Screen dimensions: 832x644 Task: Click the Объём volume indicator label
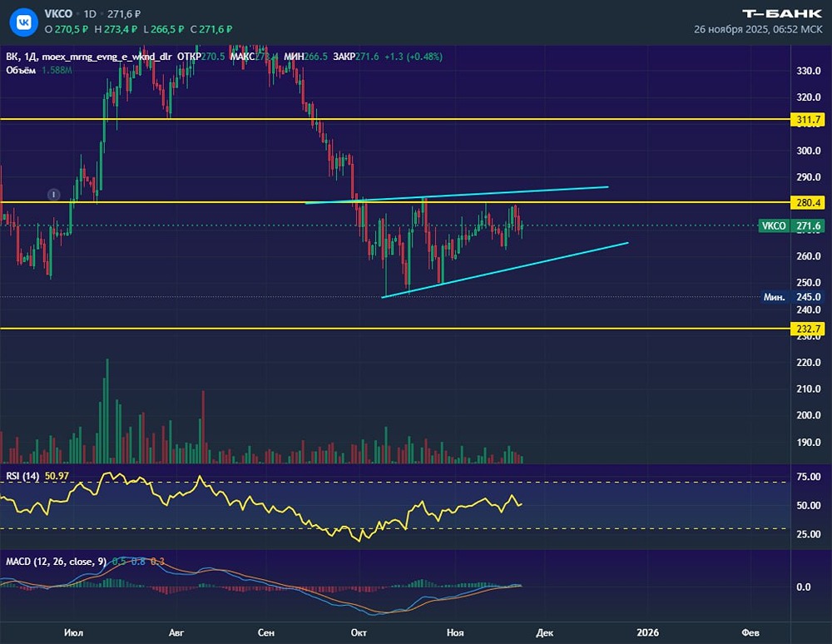click(21, 70)
